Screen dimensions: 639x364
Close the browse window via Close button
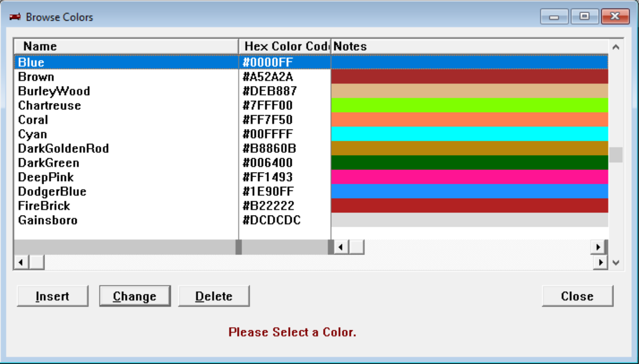click(578, 296)
